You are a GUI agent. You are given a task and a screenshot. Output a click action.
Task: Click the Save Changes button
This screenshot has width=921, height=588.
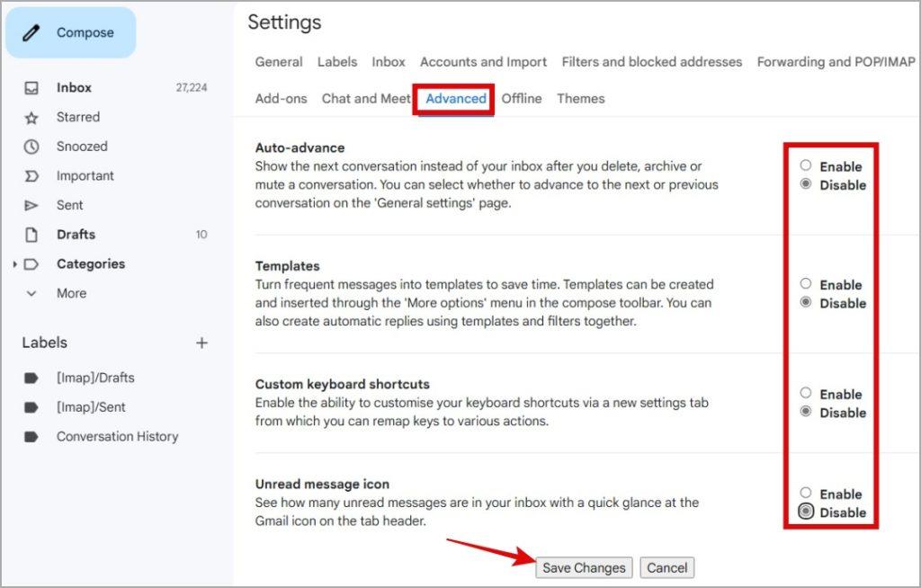pyautogui.click(x=584, y=567)
